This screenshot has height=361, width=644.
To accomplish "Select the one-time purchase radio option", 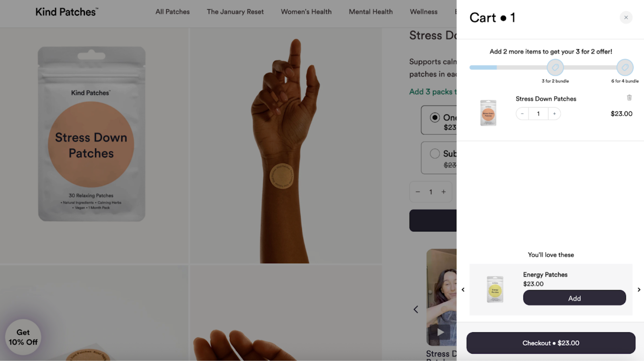I will pyautogui.click(x=435, y=118).
